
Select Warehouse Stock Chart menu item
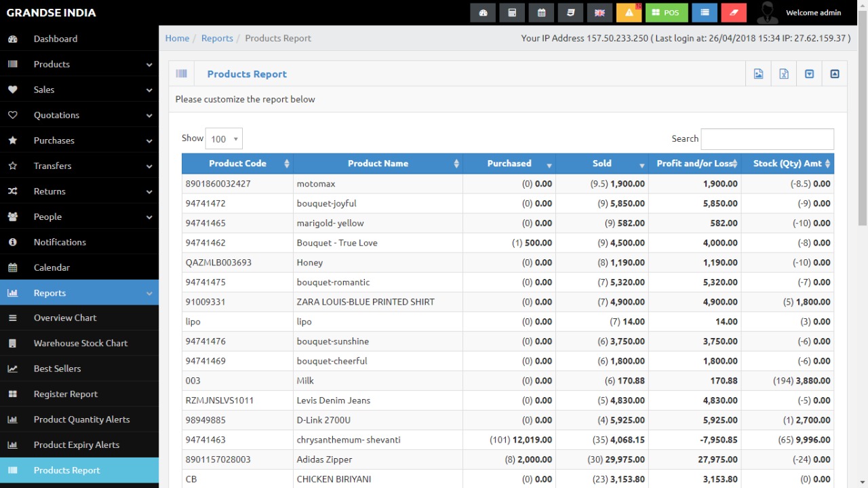(x=80, y=343)
